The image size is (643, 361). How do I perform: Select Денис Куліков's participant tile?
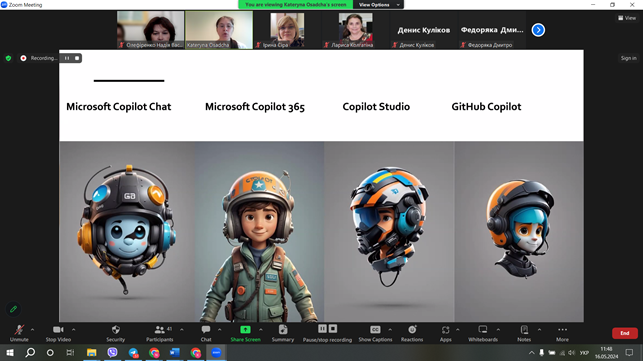tap(424, 30)
